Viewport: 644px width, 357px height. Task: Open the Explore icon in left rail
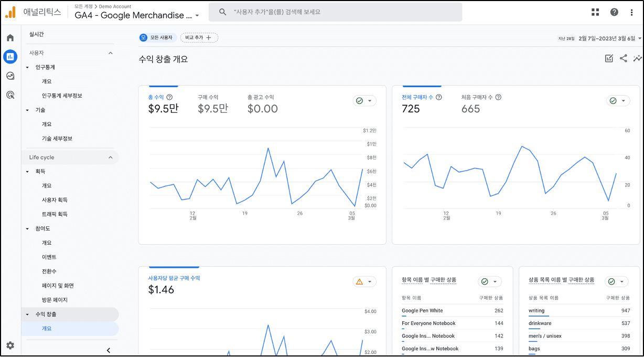tap(10, 76)
